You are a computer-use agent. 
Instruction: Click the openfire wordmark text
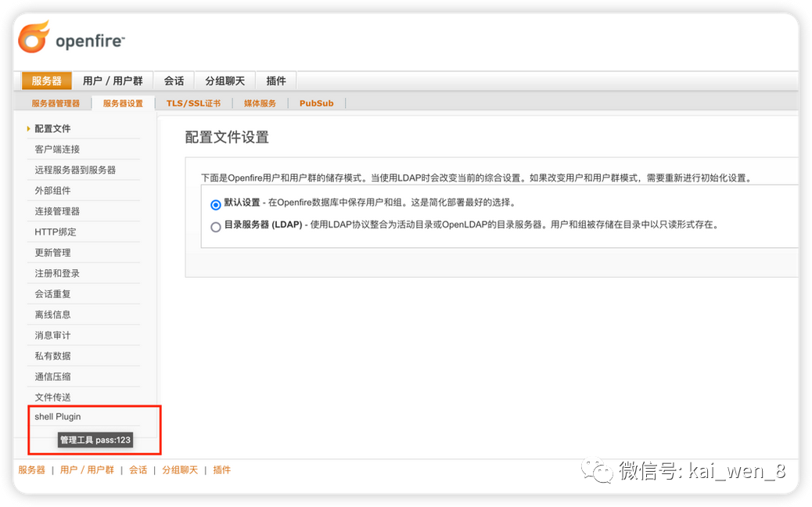pos(90,41)
